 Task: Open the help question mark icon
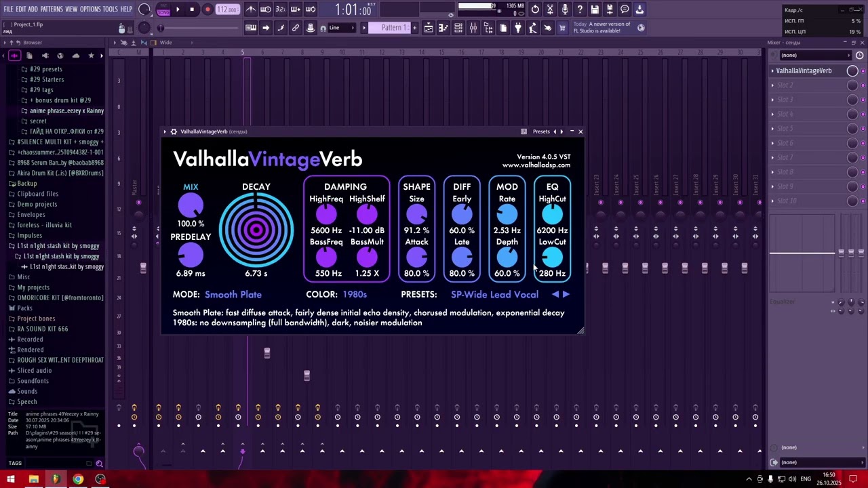(x=580, y=9)
